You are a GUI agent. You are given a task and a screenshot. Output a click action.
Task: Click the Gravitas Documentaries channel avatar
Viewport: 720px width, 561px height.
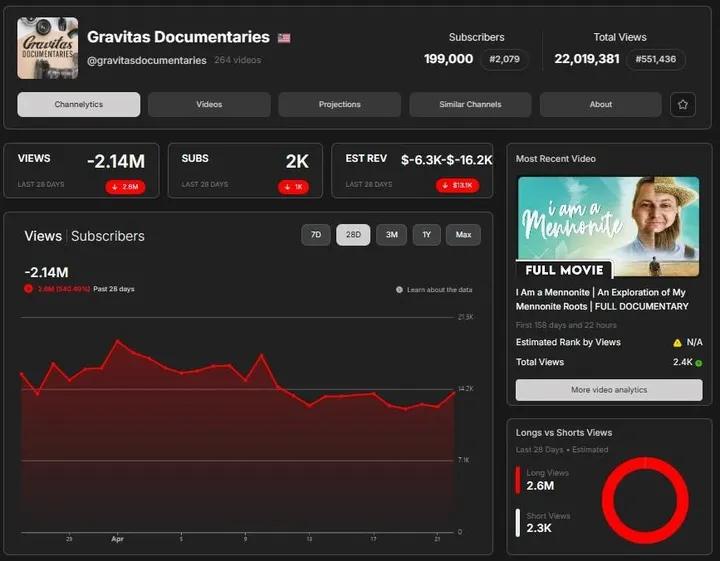coord(48,48)
